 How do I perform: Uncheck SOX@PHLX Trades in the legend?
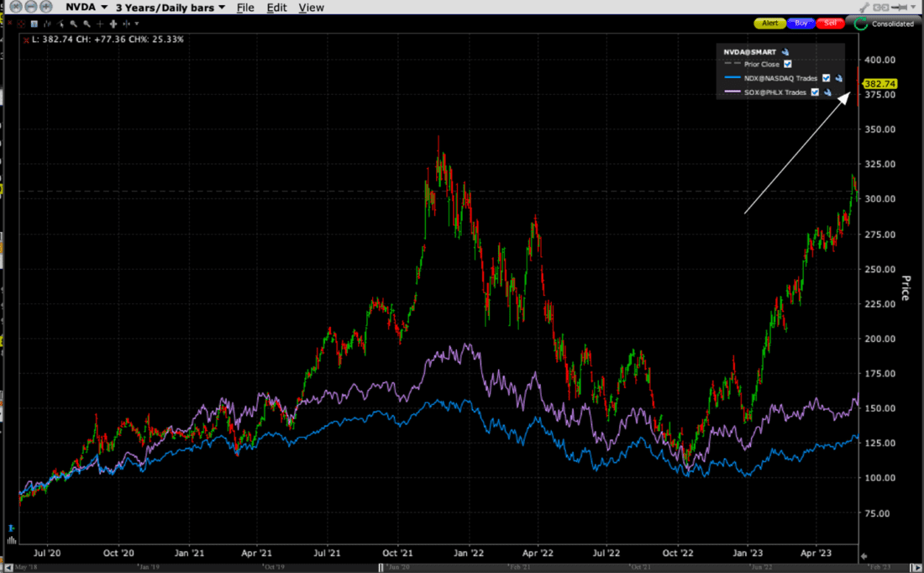[815, 92]
